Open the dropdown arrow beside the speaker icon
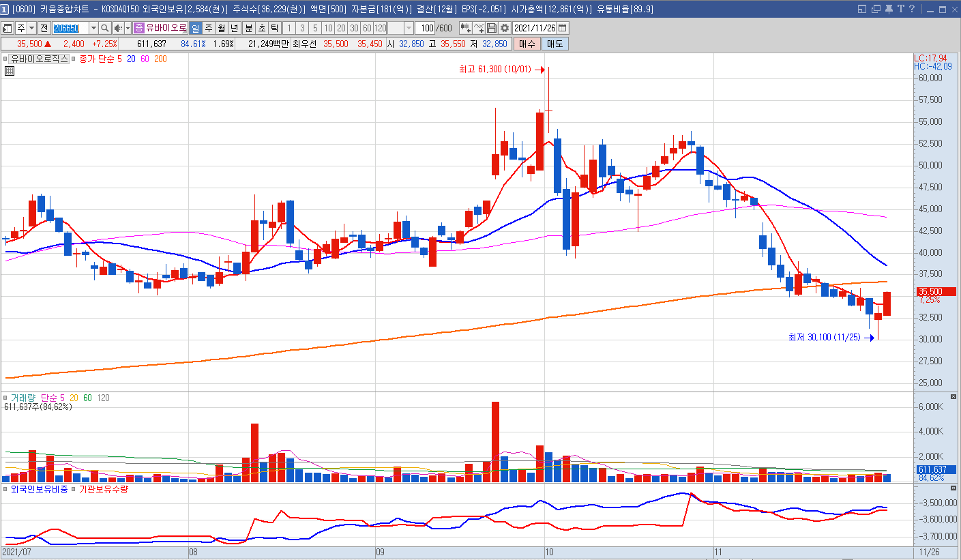The width and height of the screenshot is (961, 560). pyautogui.click(x=128, y=28)
